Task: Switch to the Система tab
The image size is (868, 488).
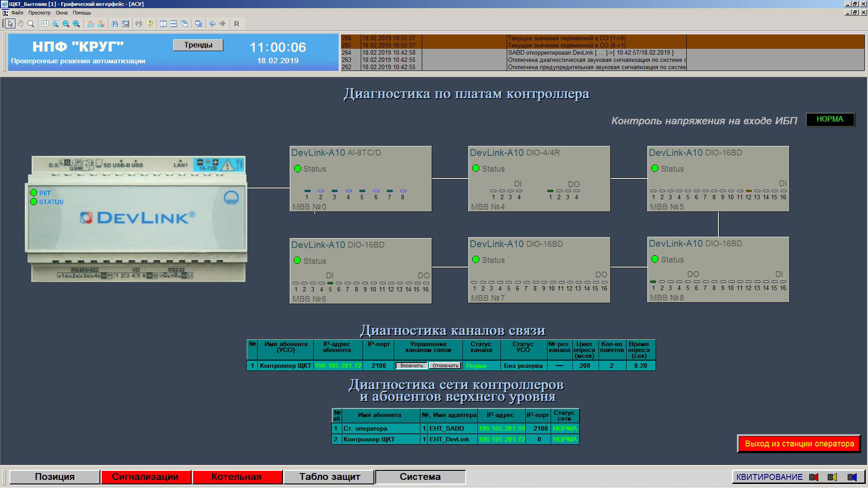Action: (420, 477)
